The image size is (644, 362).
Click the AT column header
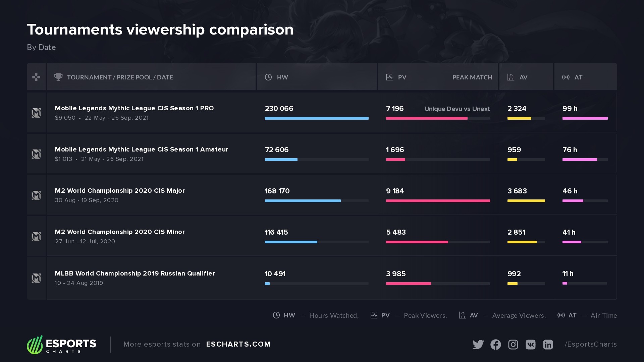pyautogui.click(x=578, y=77)
